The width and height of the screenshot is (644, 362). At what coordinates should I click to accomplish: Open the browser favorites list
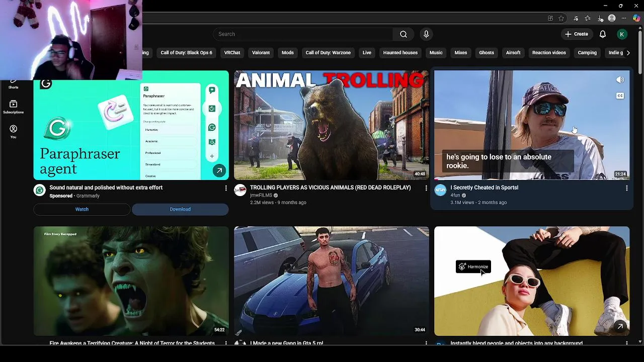pos(588,18)
